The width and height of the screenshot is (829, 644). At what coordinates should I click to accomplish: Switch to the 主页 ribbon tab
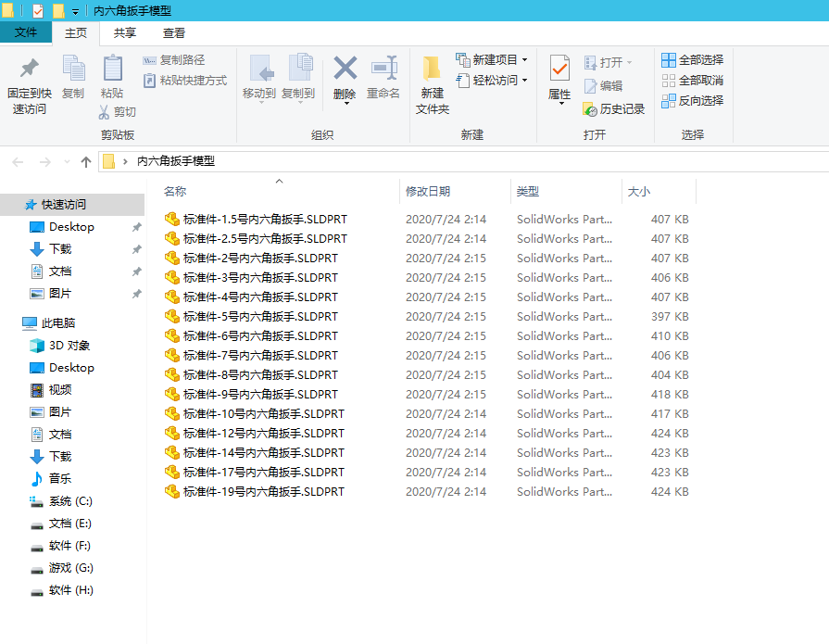coord(76,32)
